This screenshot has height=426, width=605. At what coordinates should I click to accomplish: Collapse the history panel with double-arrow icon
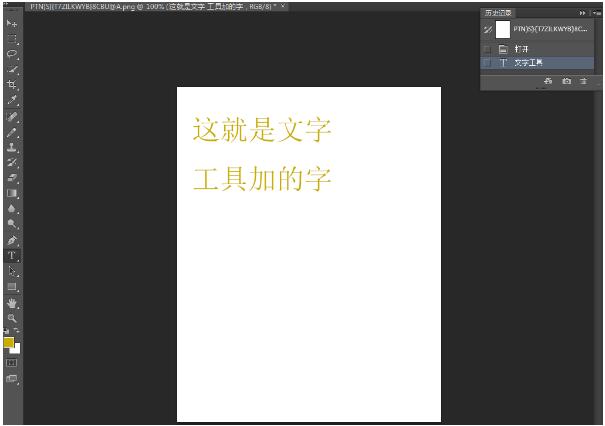[582, 13]
